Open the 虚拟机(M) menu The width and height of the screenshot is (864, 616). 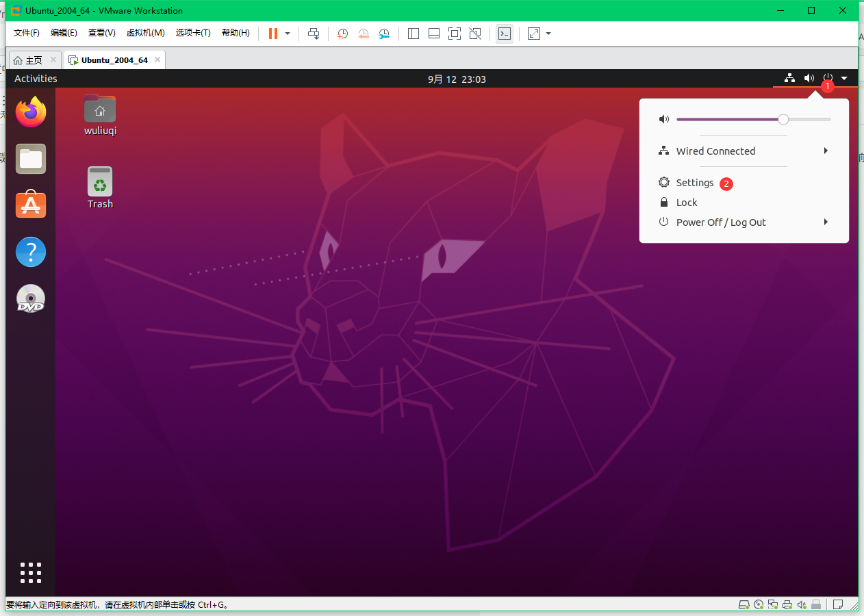click(145, 33)
